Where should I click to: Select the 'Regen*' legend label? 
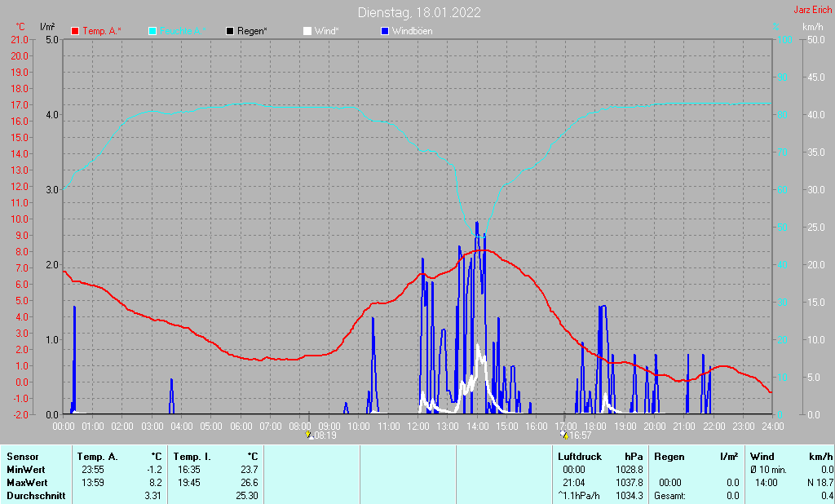click(x=252, y=31)
